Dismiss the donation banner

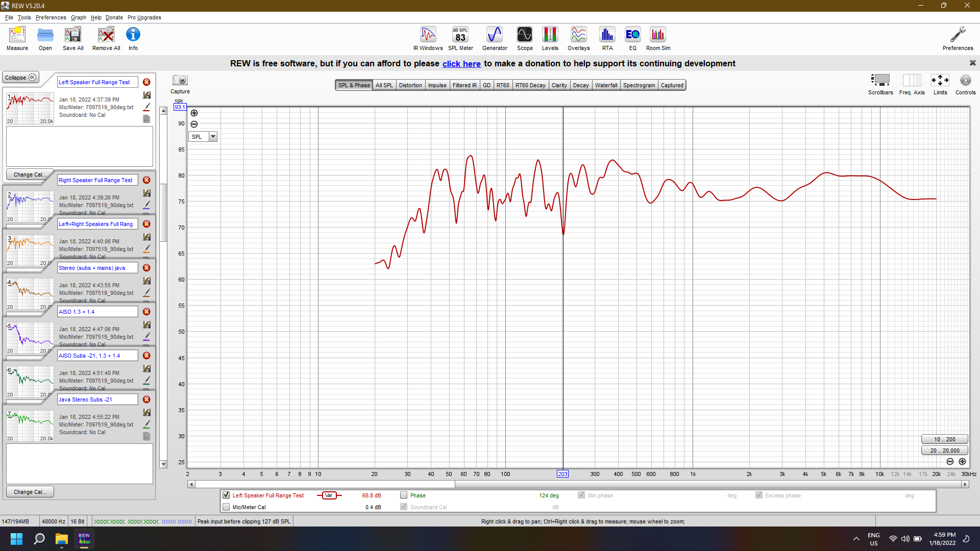[x=972, y=63]
